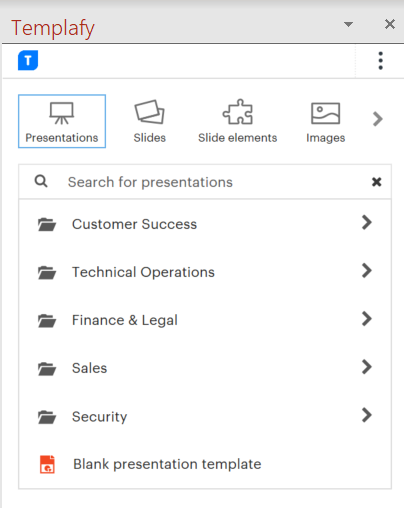
Task: Expand the Finance & Legal chevron
Action: pyautogui.click(x=366, y=319)
